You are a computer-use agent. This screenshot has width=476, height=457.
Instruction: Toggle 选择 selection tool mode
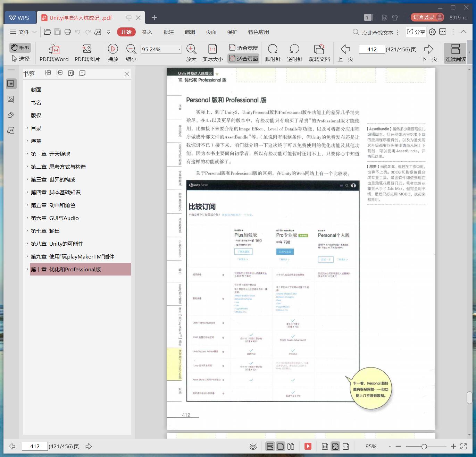[x=20, y=58]
